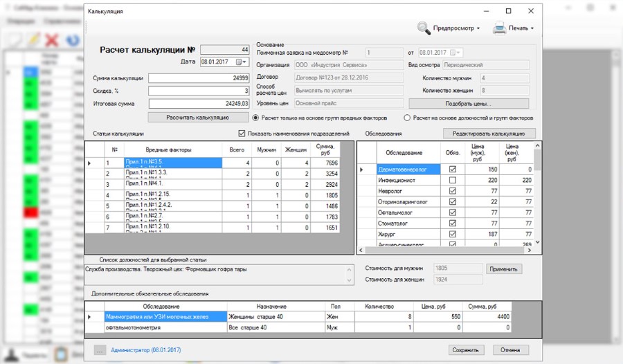Uncheck the Дерматовенеролог obligatory checkbox
This screenshot has height=364, width=623.
[453, 170]
